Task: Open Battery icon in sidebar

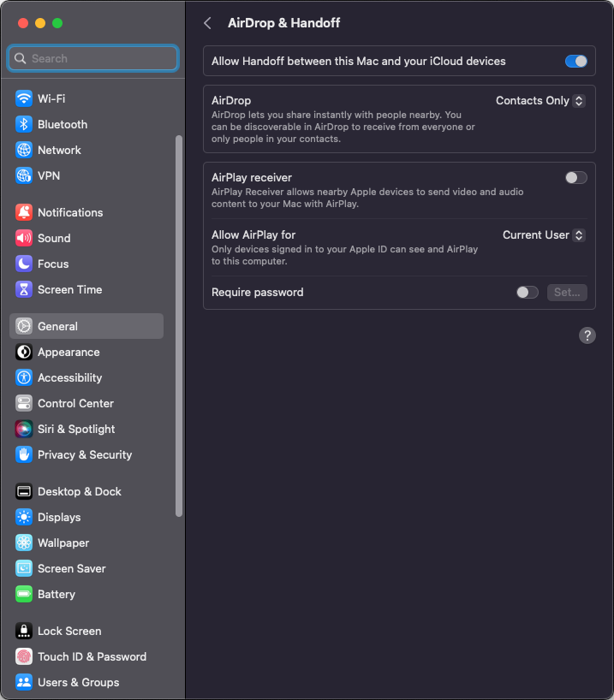Action: point(24,594)
